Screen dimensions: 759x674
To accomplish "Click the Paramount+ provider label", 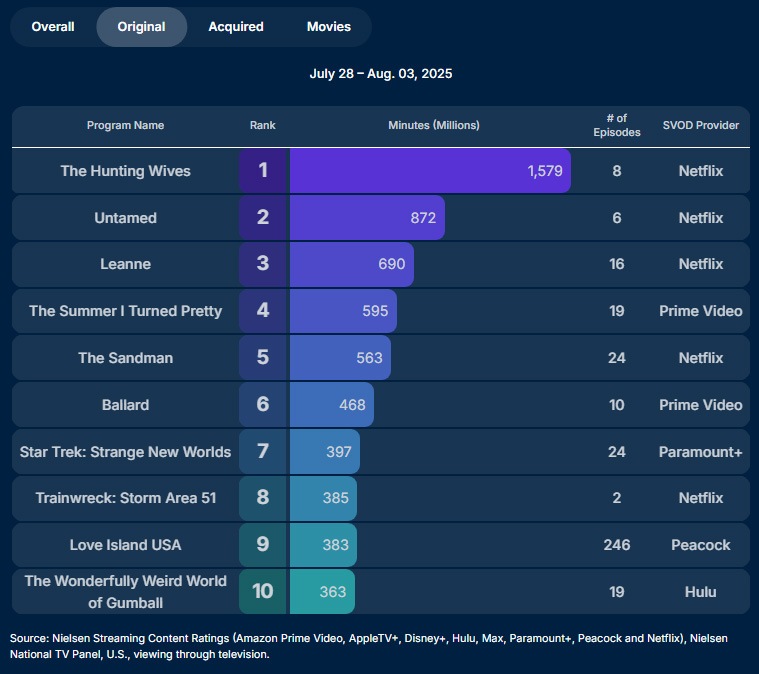I will [x=700, y=452].
